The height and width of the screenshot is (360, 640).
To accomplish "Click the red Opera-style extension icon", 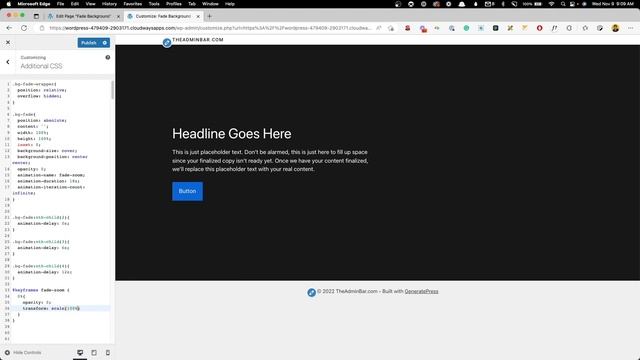I will pyautogui.click(x=539, y=28).
